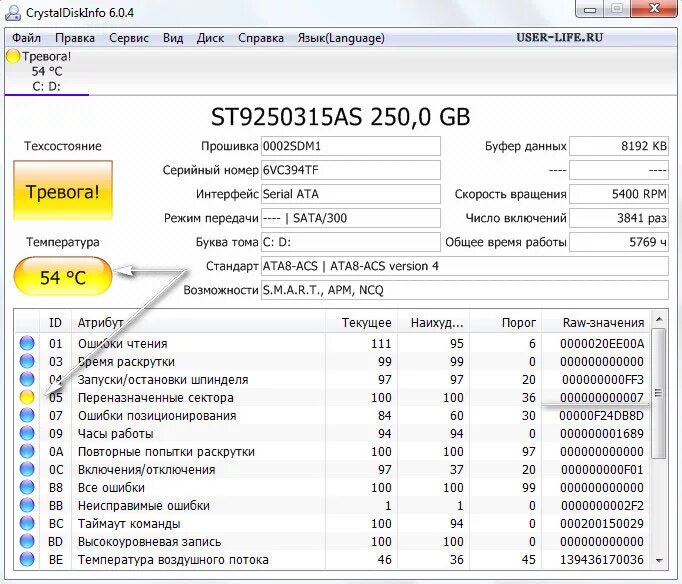The width and height of the screenshot is (682, 584).
Task: Click the attribute list scroll down arrow
Action: [x=659, y=560]
